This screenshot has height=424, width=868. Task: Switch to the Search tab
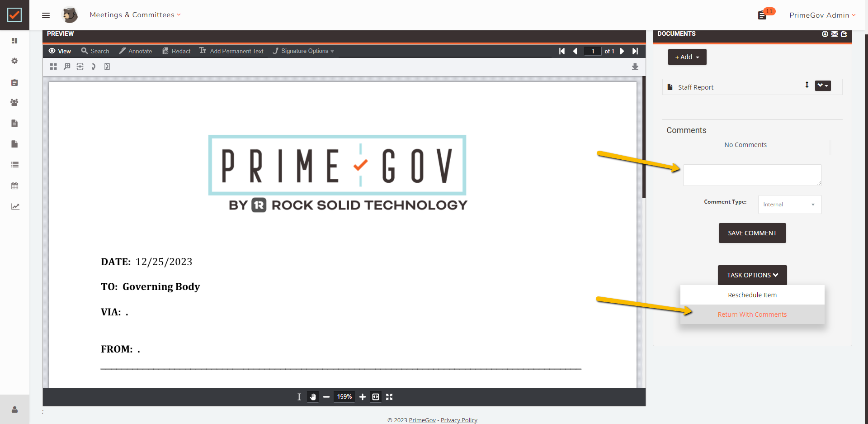point(95,51)
